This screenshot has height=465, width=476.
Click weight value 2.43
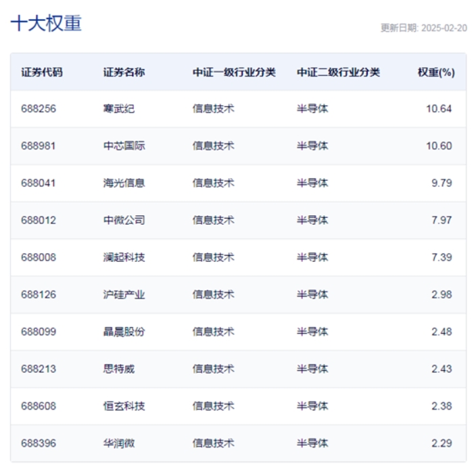pos(442,369)
